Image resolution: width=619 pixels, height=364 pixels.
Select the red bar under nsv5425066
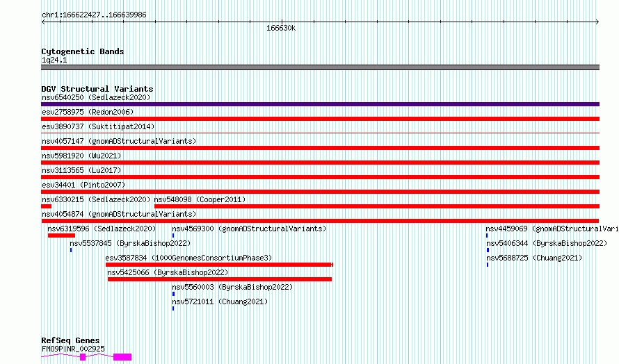220,279
